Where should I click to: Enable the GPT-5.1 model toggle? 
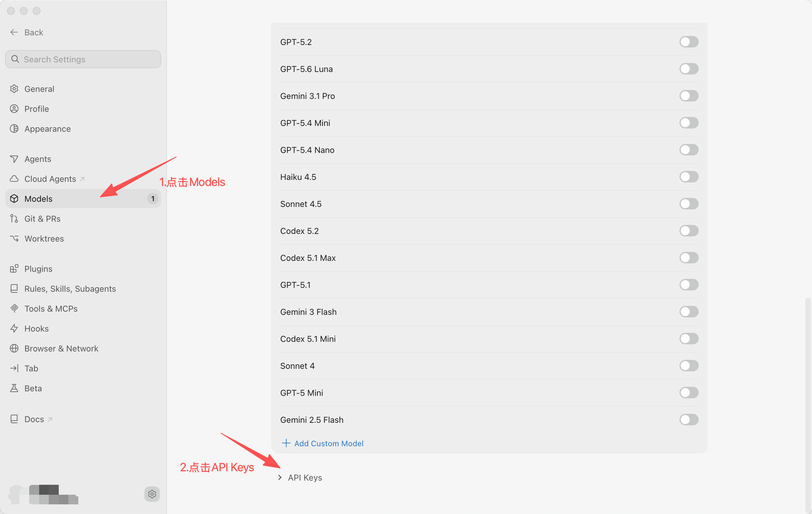[x=689, y=285]
